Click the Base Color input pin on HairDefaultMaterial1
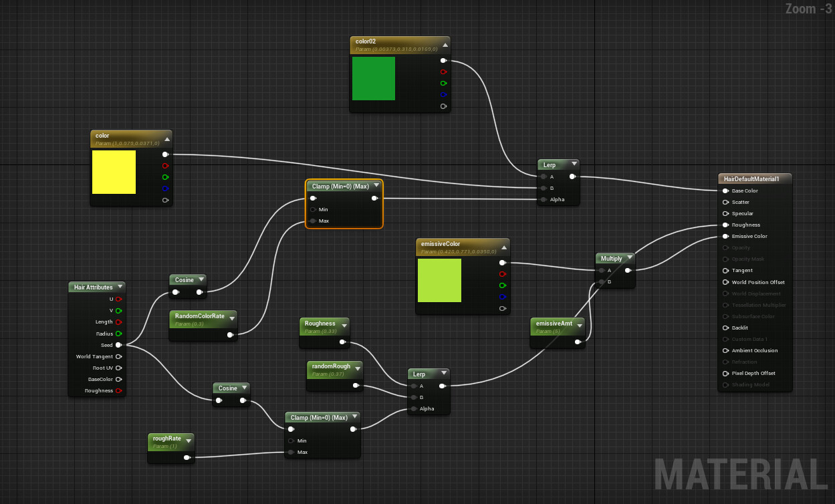This screenshot has height=504, width=835. (726, 191)
